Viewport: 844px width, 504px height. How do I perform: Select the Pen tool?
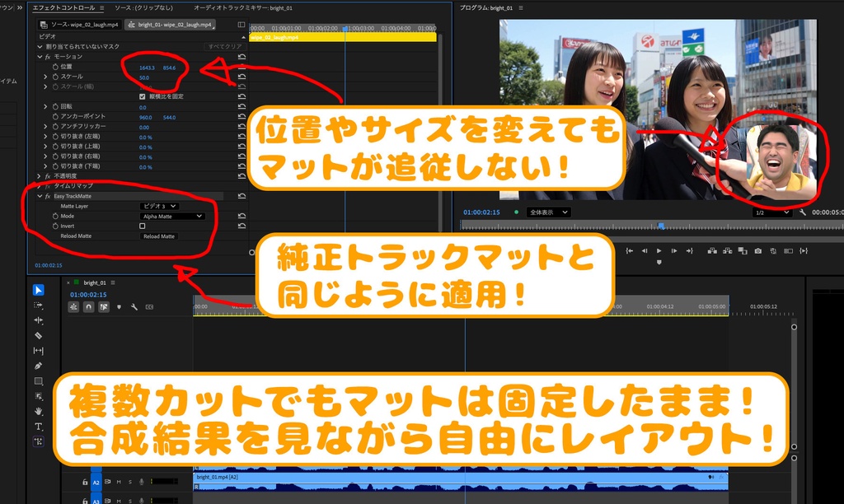[x=38, y=366]
